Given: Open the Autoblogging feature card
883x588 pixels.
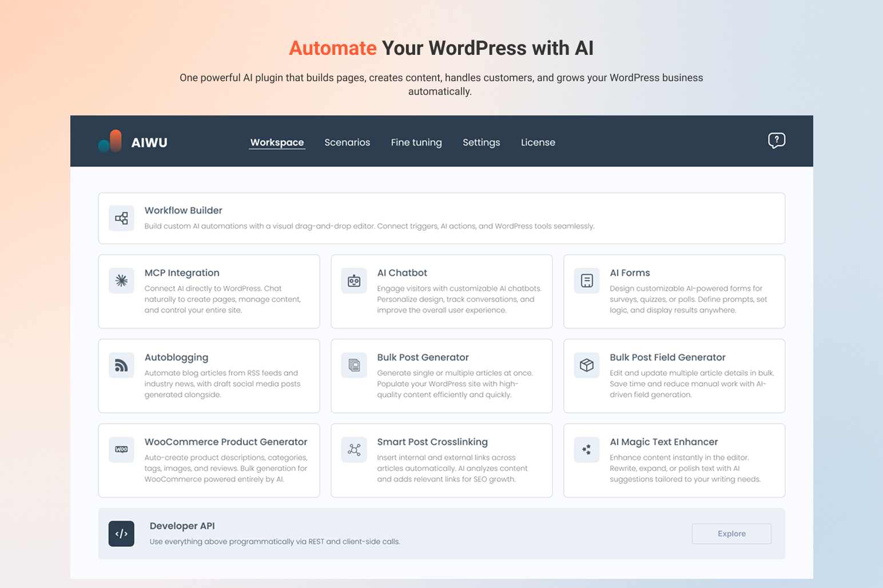Looking at the screenshot, I should point(209,376).
